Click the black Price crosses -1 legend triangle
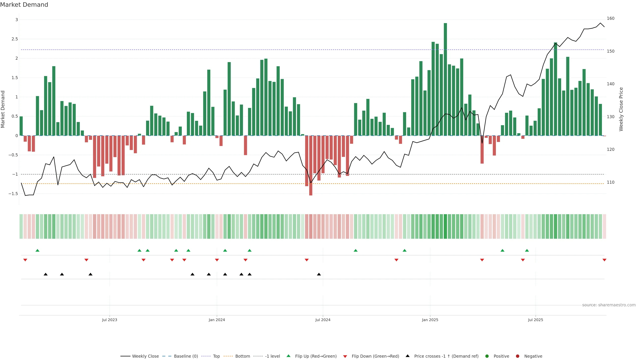Viewport: 644px width, 362px height. 408,356
